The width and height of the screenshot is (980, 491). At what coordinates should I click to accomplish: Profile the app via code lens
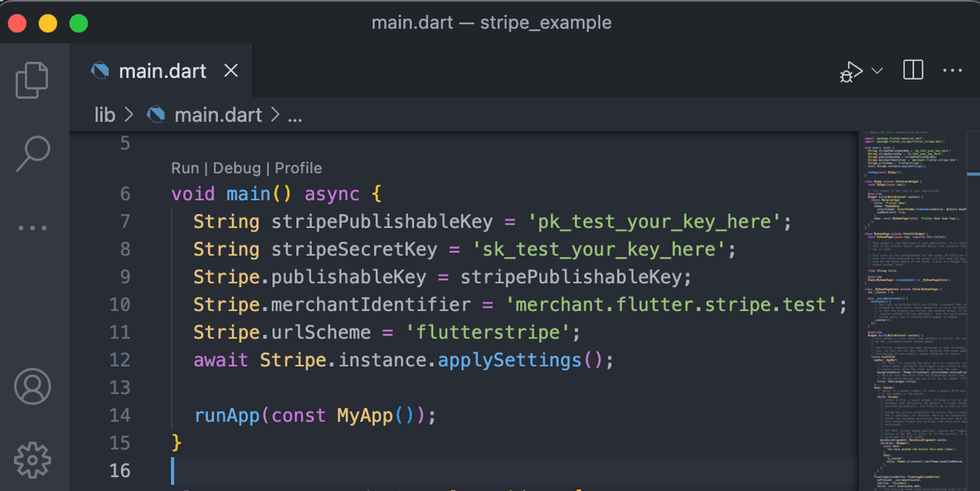299,168
